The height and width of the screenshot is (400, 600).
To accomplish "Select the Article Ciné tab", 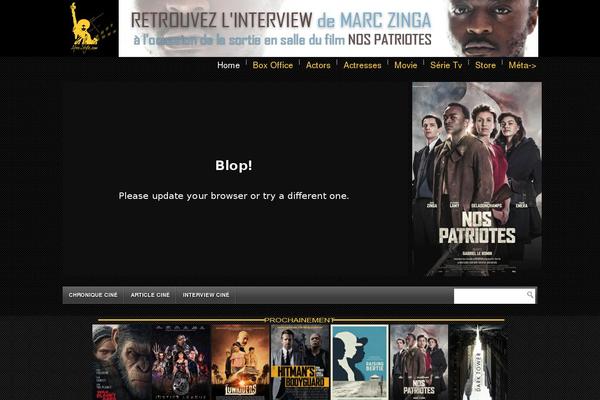I will click(150, 295).
